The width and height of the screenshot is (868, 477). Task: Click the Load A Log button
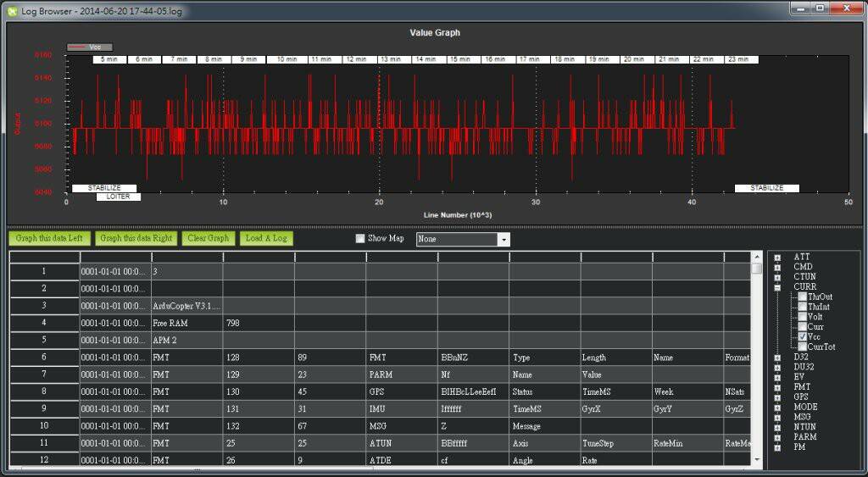[x=266, y=238]
